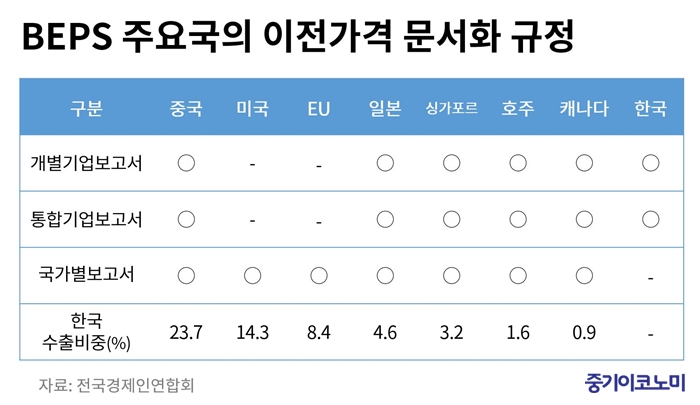
Task: Select the 싱가포르 column header
Action: [x=452, y=108]
